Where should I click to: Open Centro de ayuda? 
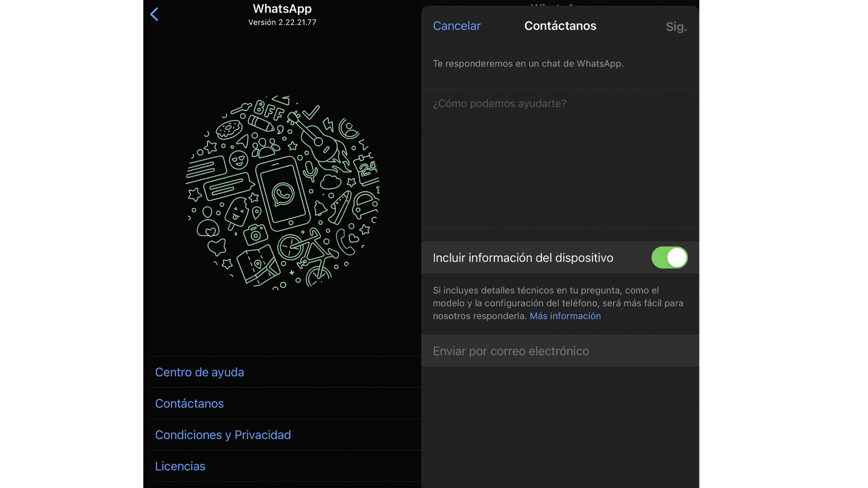click(x=285, y=372)
